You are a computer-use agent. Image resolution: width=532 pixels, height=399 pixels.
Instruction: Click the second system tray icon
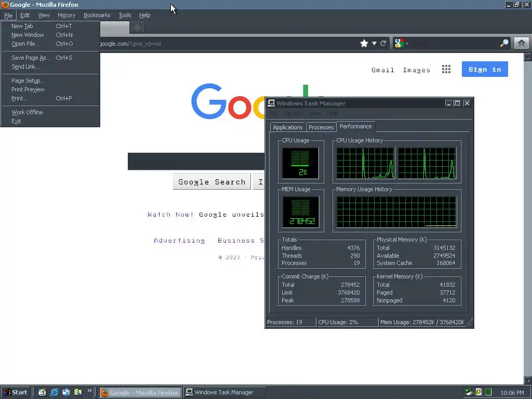tap(478, 392)
